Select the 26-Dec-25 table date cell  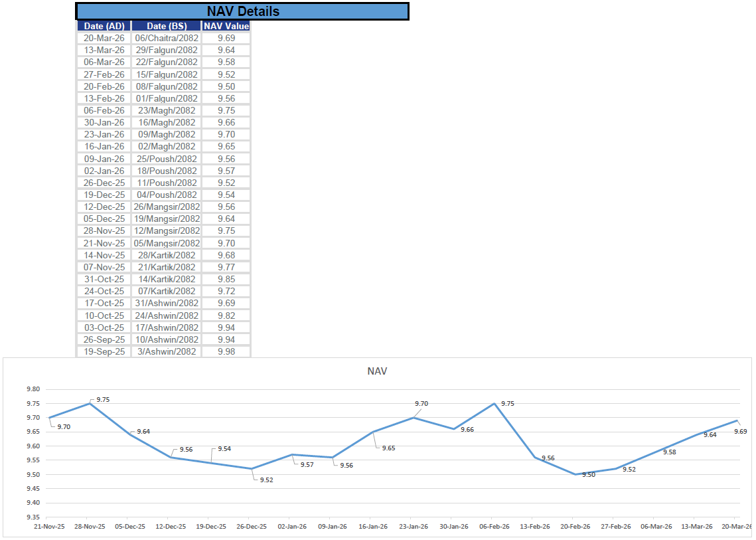pos(104,183)
